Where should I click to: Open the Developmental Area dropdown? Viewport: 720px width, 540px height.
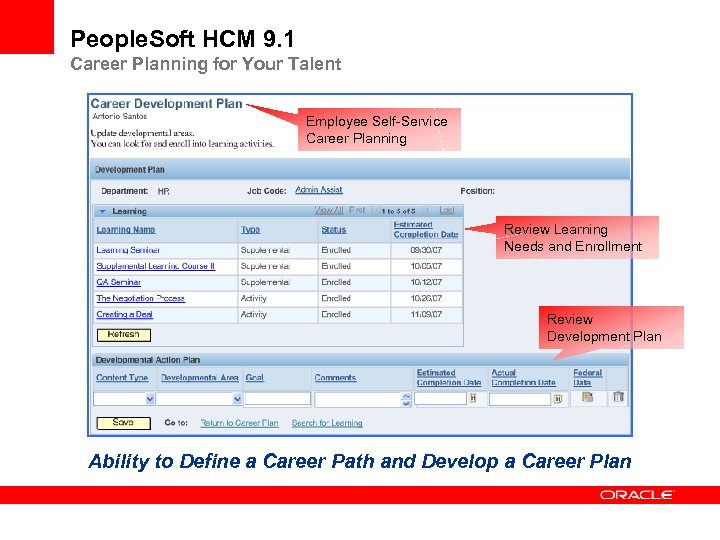tap(237, 399)
